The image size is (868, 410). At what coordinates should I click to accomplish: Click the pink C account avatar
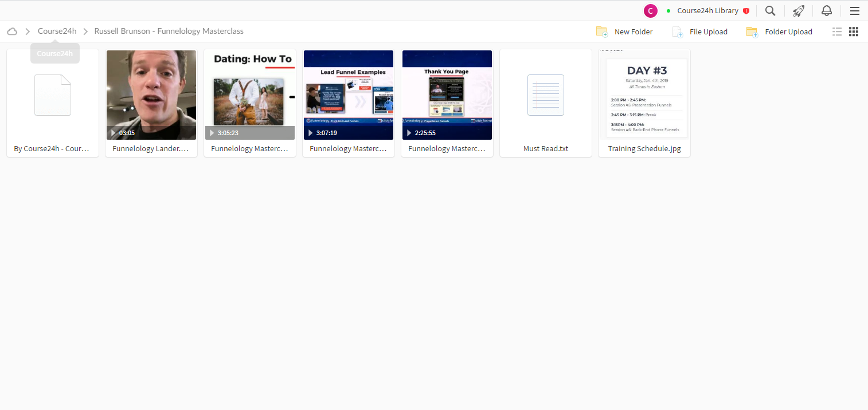pyautogui.click(x=651, y=11)
